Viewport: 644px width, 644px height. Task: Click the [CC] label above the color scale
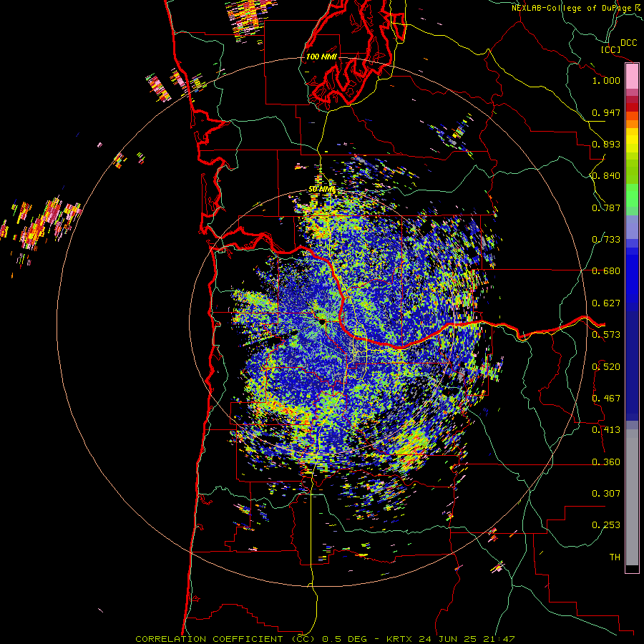point(610,49)
